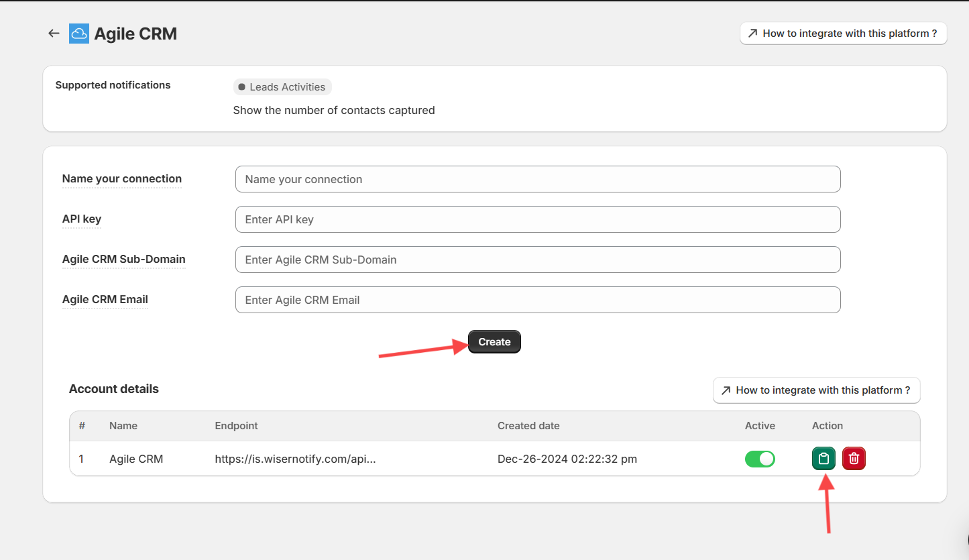Image resolution: width=969 pixels, height=560 pixels.
Task: Click the 'Agile CRM' name cell in table
Action: tap(136, 459)
